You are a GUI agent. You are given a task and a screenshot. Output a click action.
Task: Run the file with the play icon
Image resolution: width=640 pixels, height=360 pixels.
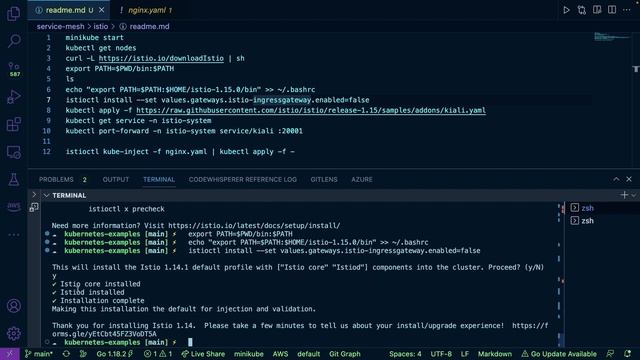(566, 10)
